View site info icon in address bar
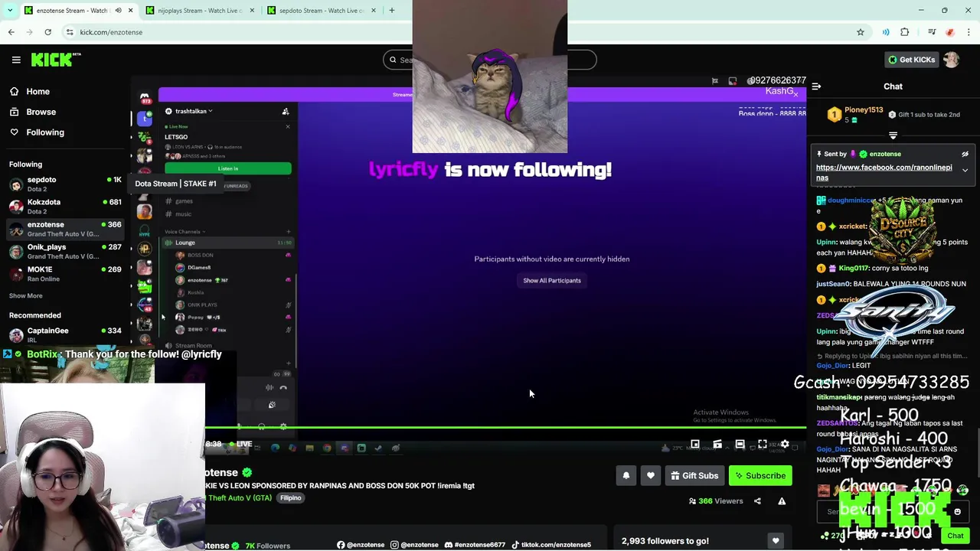 [70, 32]
